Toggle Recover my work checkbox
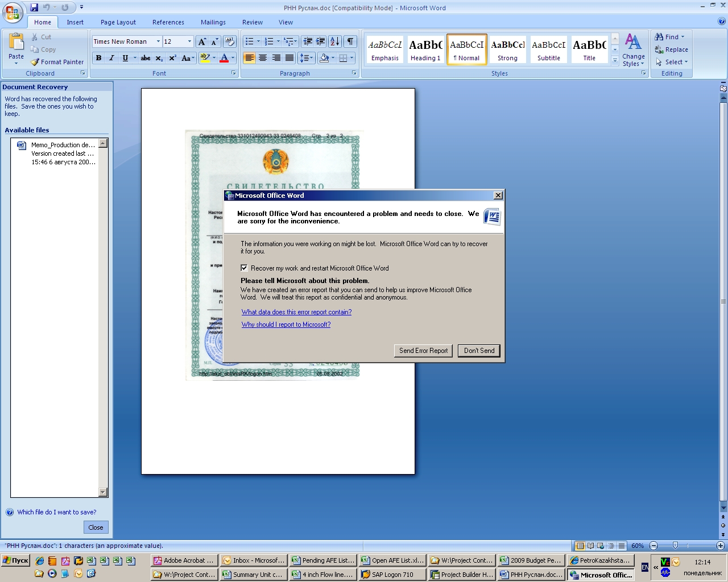The height and width of the screenshot is (582, 728). tap(244, 268)
